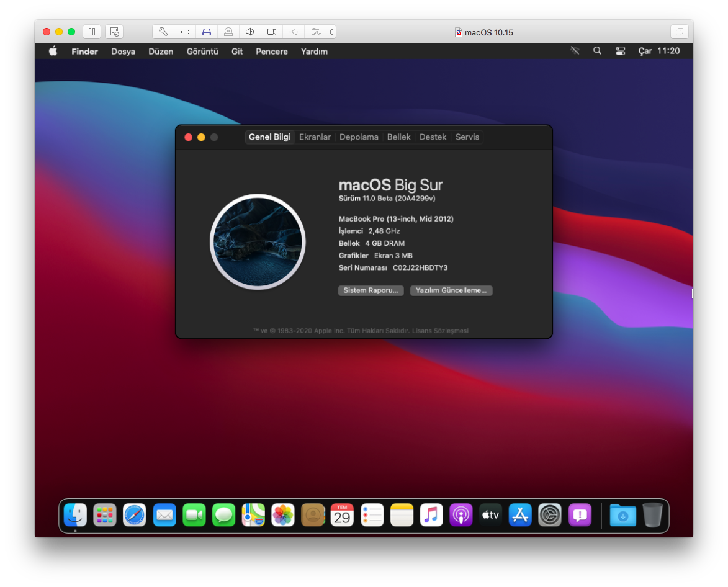Image resolution: width=728 pixels, height=587 pixels.
Task: Click the Sistem Raporu button
Action: 371,290
